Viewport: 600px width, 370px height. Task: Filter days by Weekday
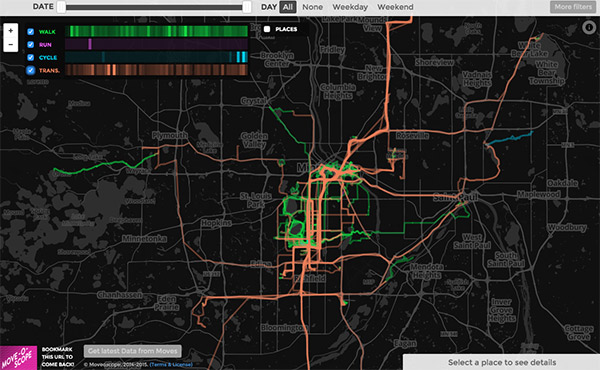pyautogui.click(x=350, y=7)
